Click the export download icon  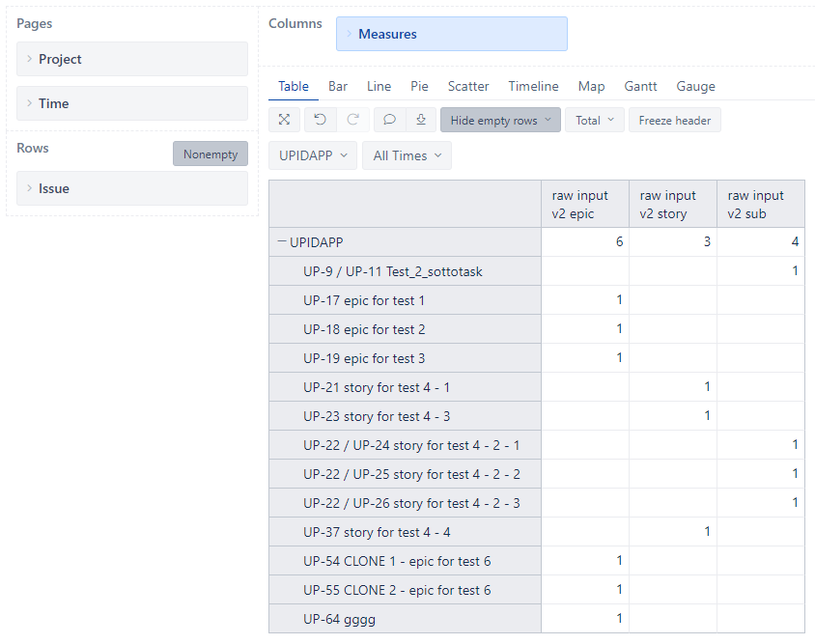(x=421, y=120)
